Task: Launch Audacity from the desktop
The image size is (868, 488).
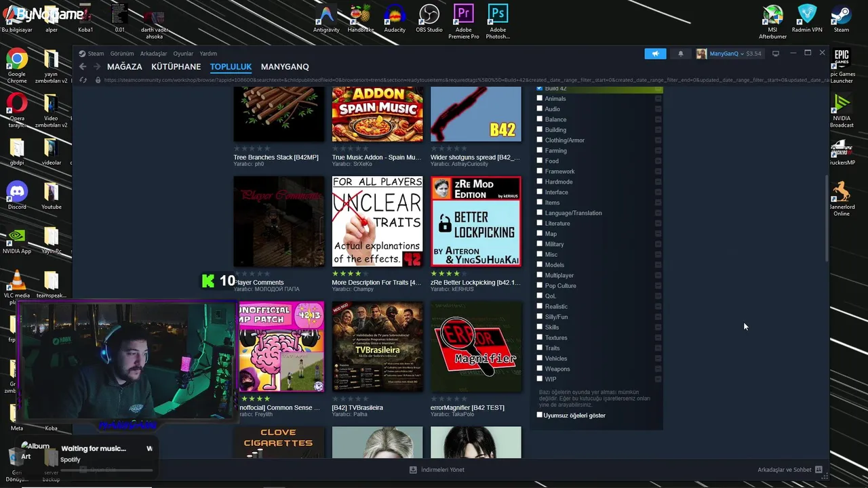Action: tap(395, 19)
